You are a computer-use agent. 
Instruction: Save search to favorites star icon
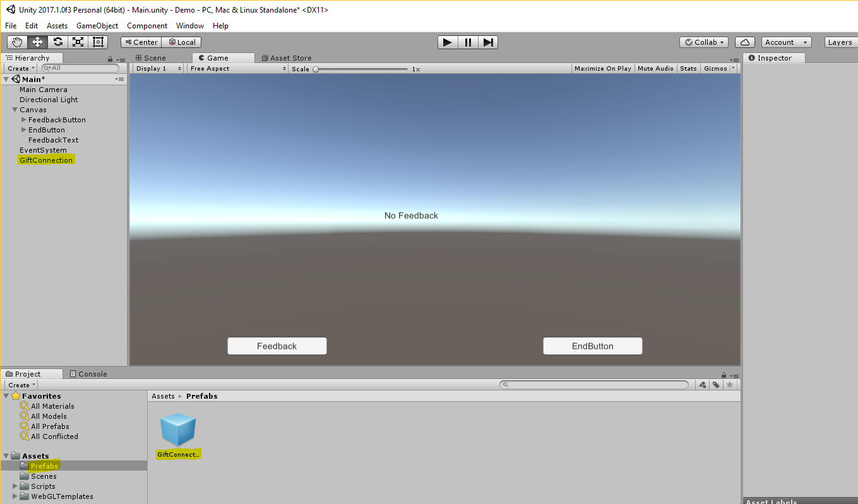[730, 385]
